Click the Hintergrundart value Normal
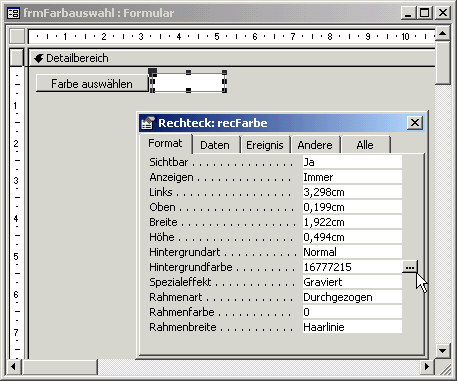The height and width of the screenshot is (381, 457). (352, 252)
